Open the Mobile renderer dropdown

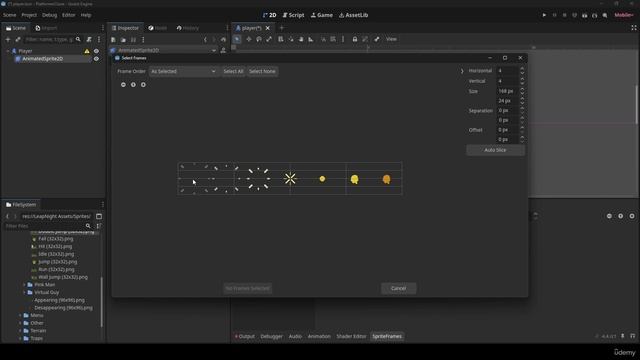tap(624, 15)
